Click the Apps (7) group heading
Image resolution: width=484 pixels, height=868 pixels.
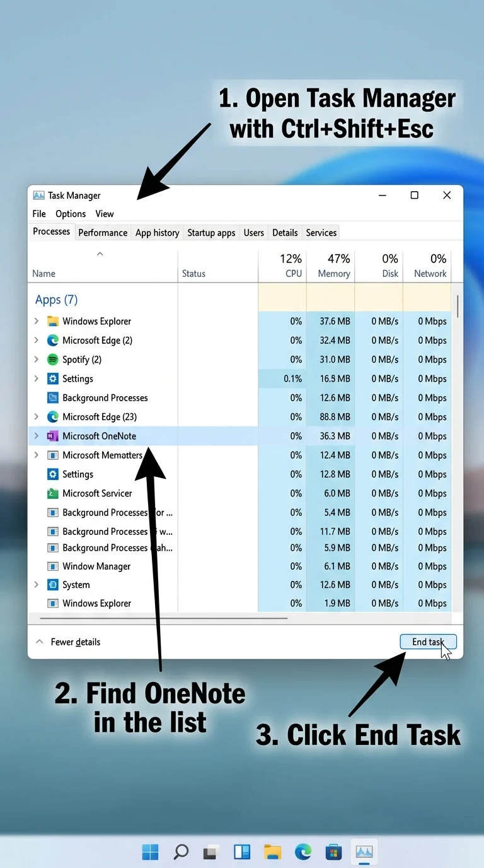click(x=56, y=300)
